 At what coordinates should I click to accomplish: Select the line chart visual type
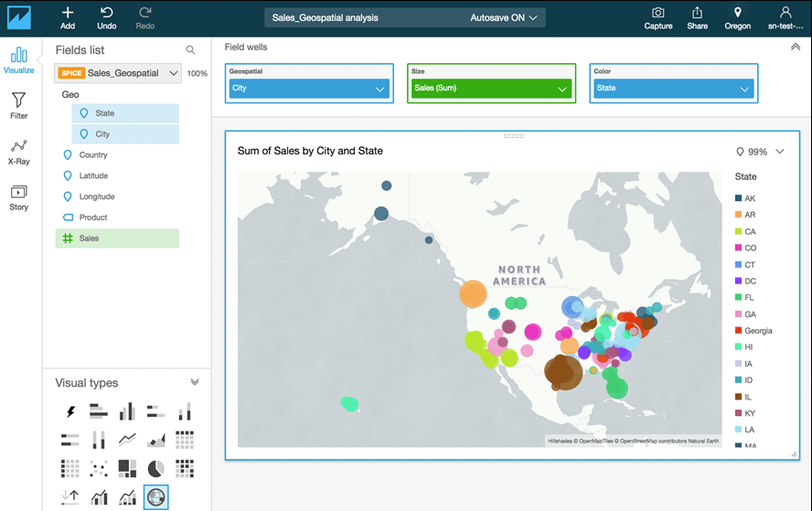click(127, 440)
